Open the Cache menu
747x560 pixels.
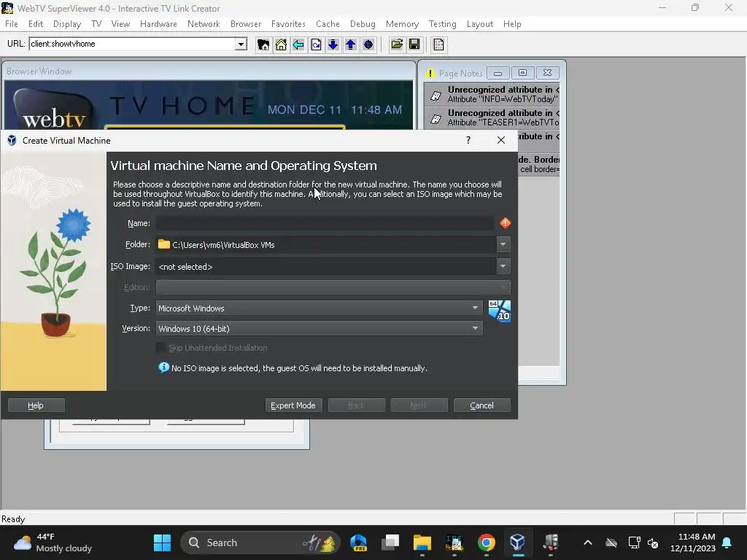pos(328,24)
